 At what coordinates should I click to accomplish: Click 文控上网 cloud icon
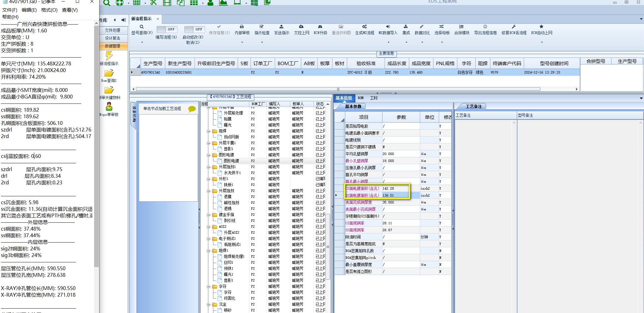[x=301, y=27]
